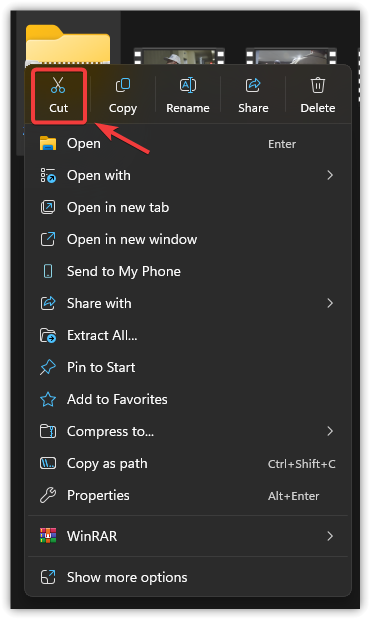370x619 pixels.
Task: Select Properties menu entry
Action: coord(188,495)
